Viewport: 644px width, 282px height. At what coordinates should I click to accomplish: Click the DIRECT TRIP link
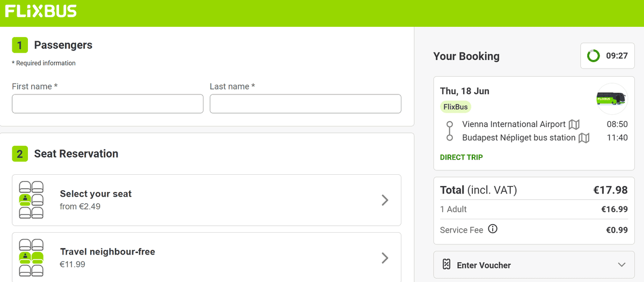461,157
